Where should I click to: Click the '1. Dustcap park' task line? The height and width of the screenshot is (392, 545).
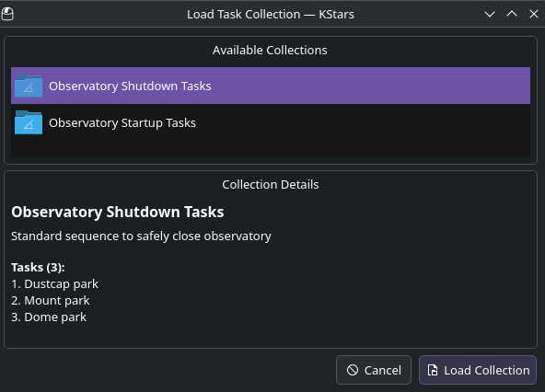tap(54, 284)
